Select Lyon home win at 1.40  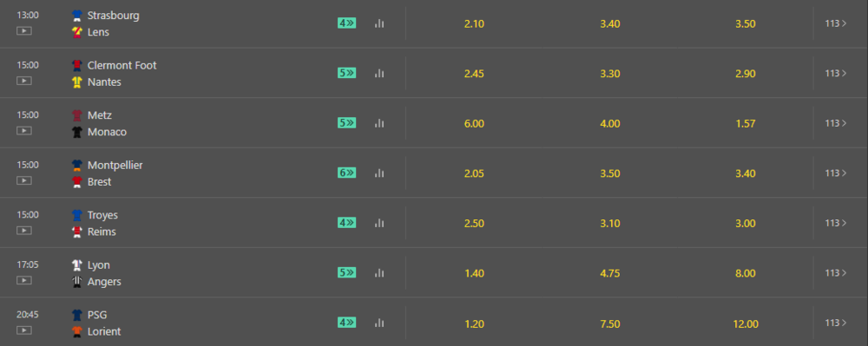coord(474,274)
